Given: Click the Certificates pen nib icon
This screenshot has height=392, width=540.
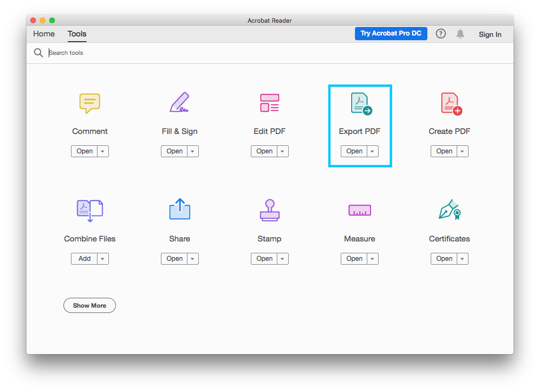Looking at the screenshot, I should [x=450, y=209].
